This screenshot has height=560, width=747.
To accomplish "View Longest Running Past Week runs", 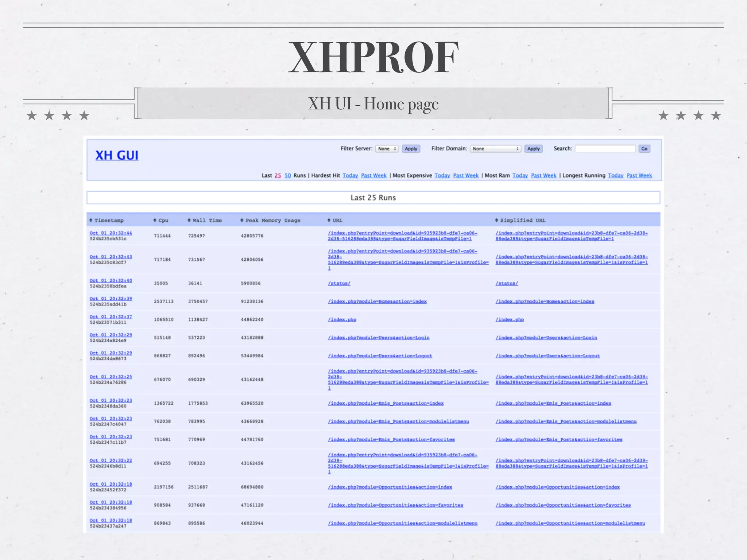I will [x=639, y=175].
